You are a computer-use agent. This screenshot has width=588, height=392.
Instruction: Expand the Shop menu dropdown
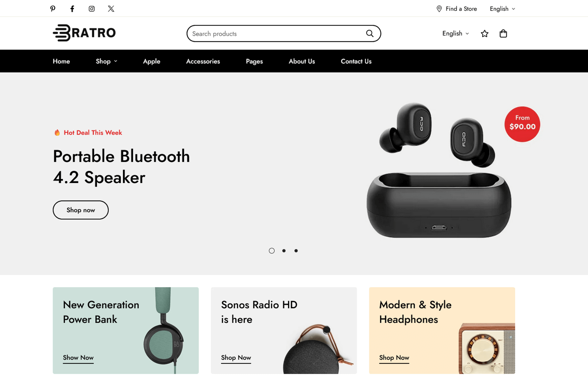[106, 61]
